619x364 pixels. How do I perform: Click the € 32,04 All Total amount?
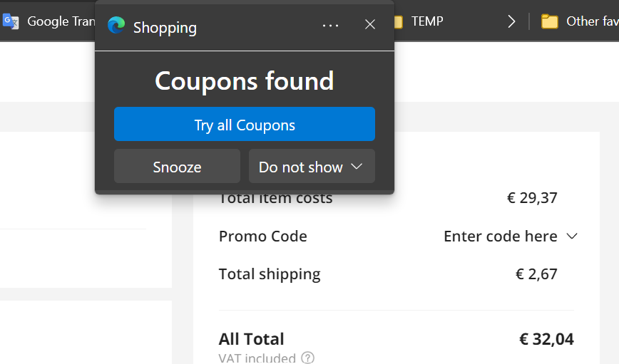[x=546, y=339]
